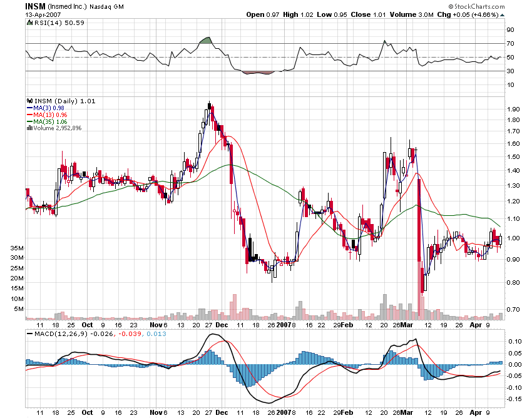Click the High 1.02 value
This screenshot has height=418, width=532.
tap(298, 14)
